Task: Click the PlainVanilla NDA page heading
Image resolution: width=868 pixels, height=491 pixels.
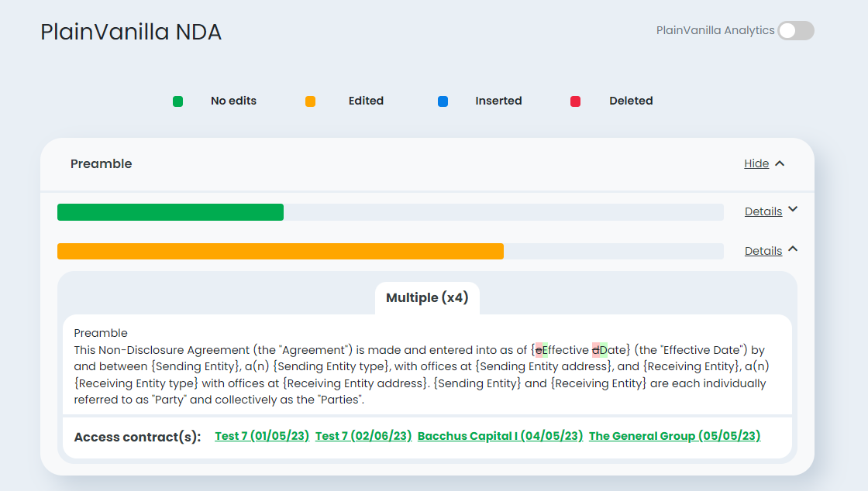Action: [131, 33]
